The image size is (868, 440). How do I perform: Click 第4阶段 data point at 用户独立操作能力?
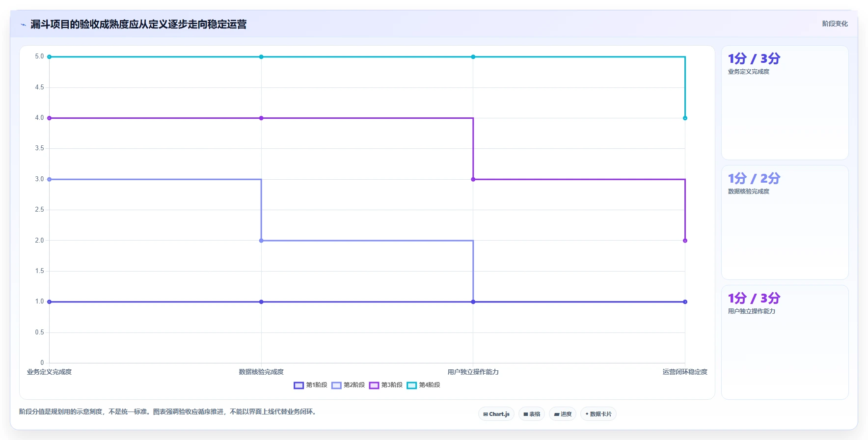tap(473, 57)
